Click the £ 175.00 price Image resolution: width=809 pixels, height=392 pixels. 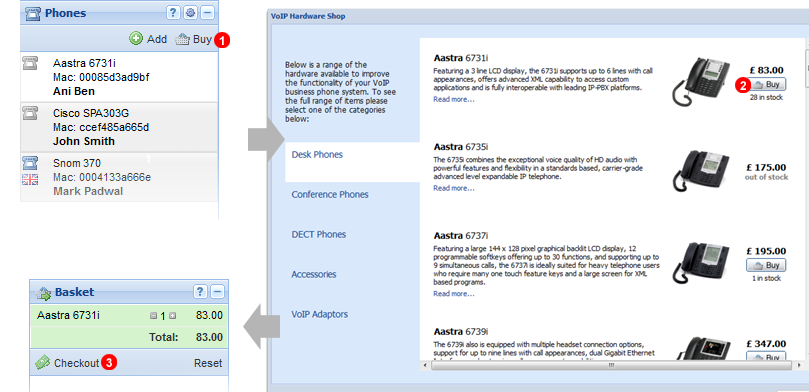coord(766,168)
